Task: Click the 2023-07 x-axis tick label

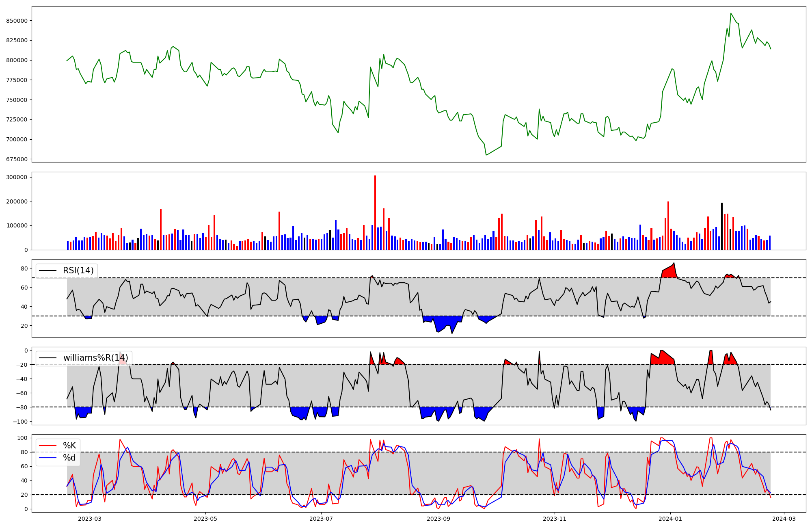Action: pyautogui.click(x=321, y=519)
